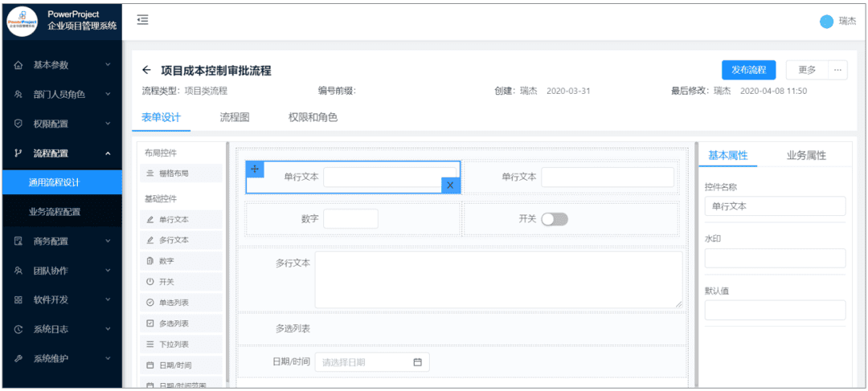Expand the 商务配置 menu chevron
The height and width of the screenshot is (391, 868).
click(108, 241)
